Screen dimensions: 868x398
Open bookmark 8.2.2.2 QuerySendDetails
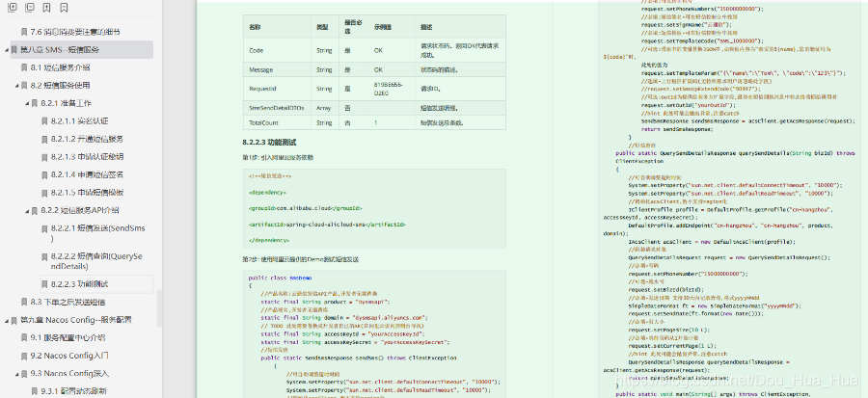tap(96, 261)
